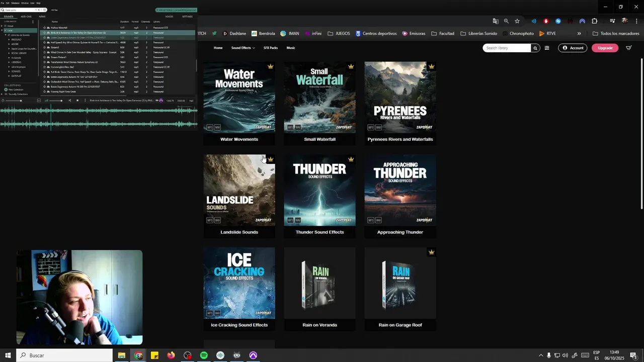The width and height of the screenshot is (644, 362).
Task: Toggle the Cloud library checkbox
Action: tap(5, 26)
